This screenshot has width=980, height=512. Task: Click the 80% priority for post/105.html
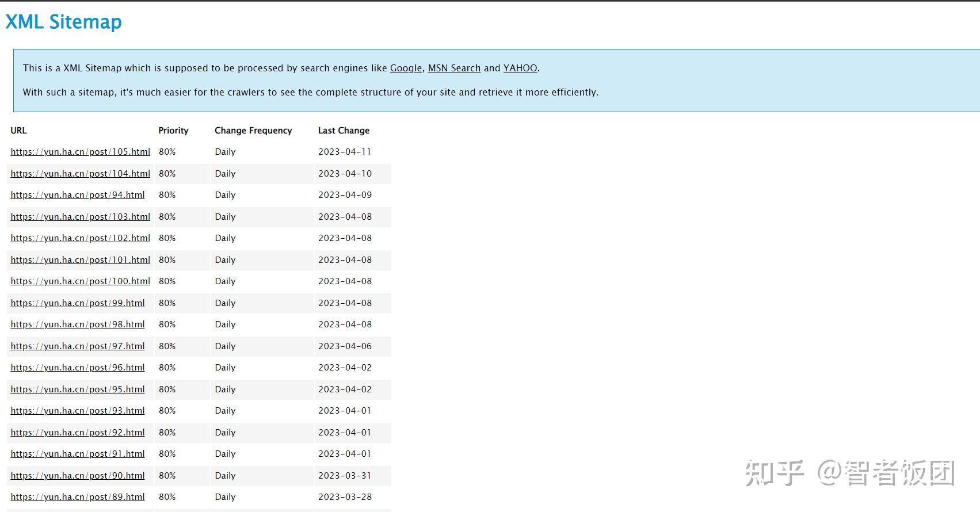pos(167,152)
